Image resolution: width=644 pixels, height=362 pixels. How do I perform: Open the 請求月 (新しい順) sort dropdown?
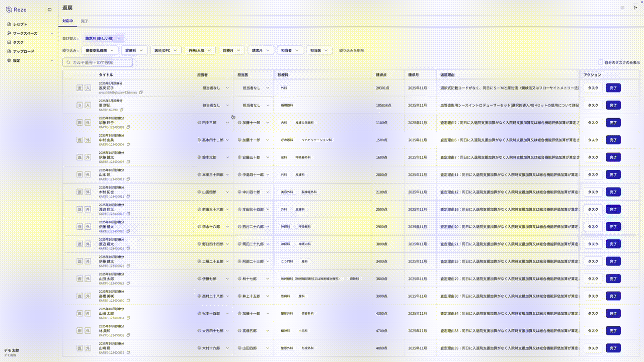point(103,38)
